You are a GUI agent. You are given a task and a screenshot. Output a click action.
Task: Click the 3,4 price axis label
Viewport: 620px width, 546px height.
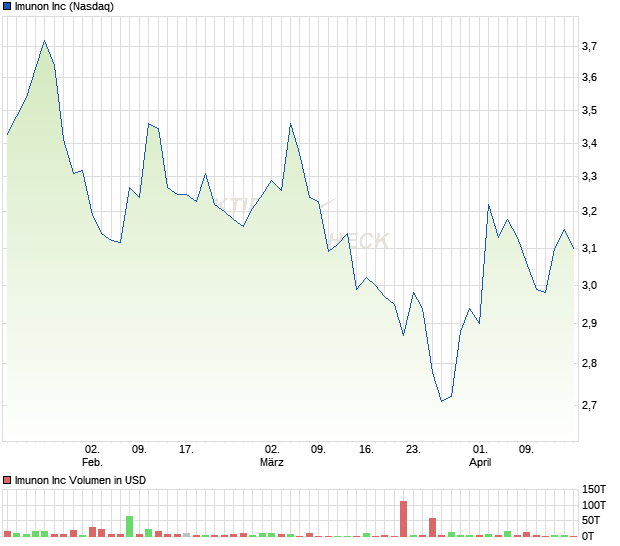(589, 143)
